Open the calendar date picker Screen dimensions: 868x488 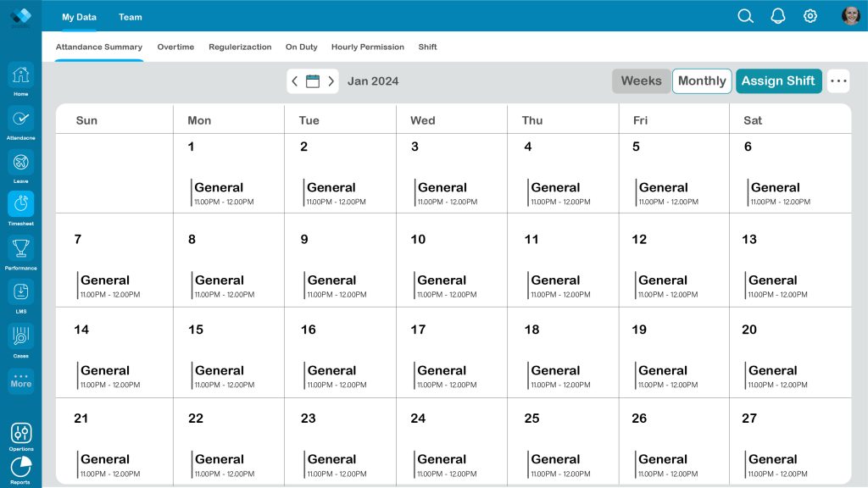click(313, 81)
